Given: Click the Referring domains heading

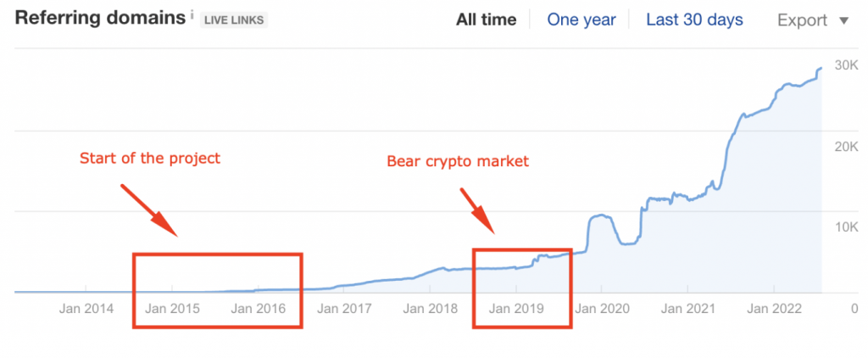Looking at the screenshot, I should tap(100, 19).
